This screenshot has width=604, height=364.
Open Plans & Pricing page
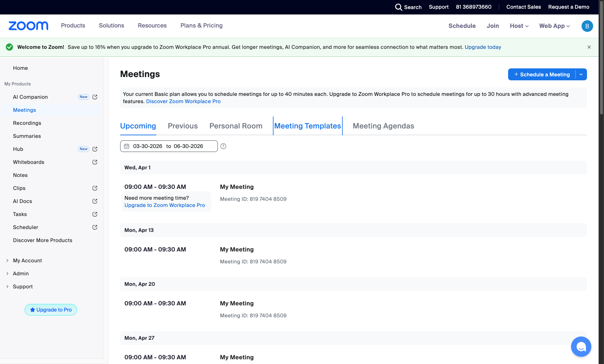point(202,26)
